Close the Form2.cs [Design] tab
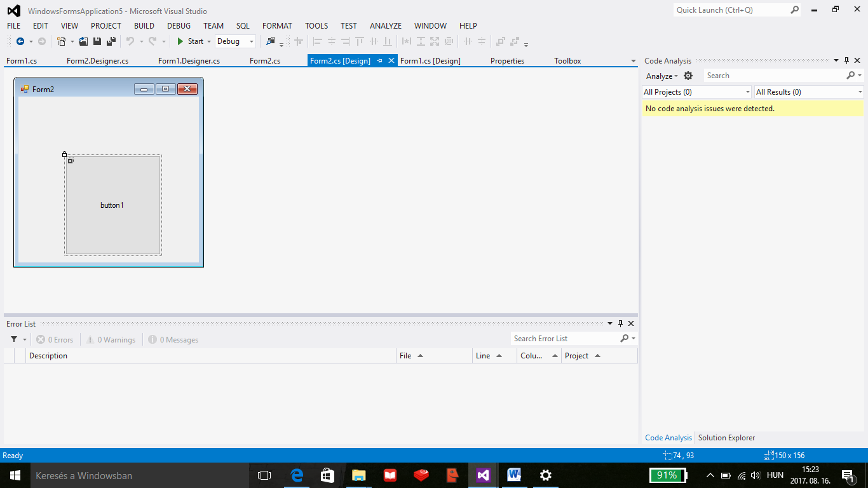The width and height of the screenshot is (868, 488). pyautogui.click(x=391, y=60)
